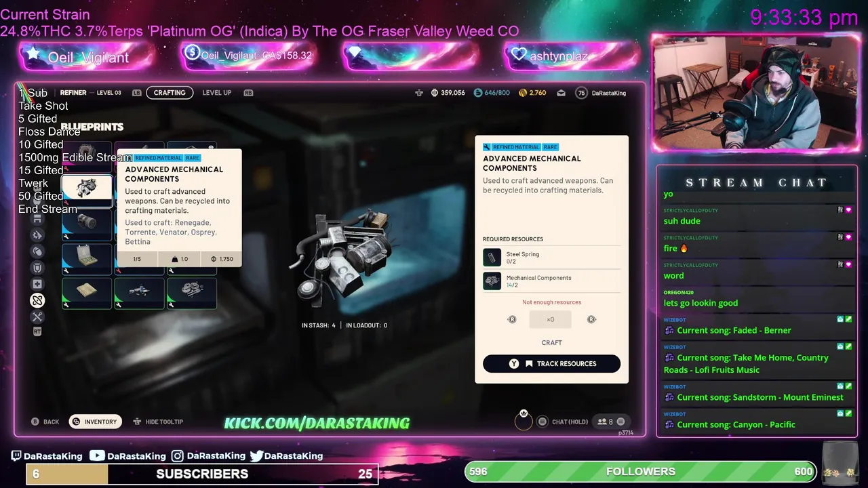Click chat message 'lets go lookin good'
Screen dimensions: 868x488
click(x=701, y=303)
